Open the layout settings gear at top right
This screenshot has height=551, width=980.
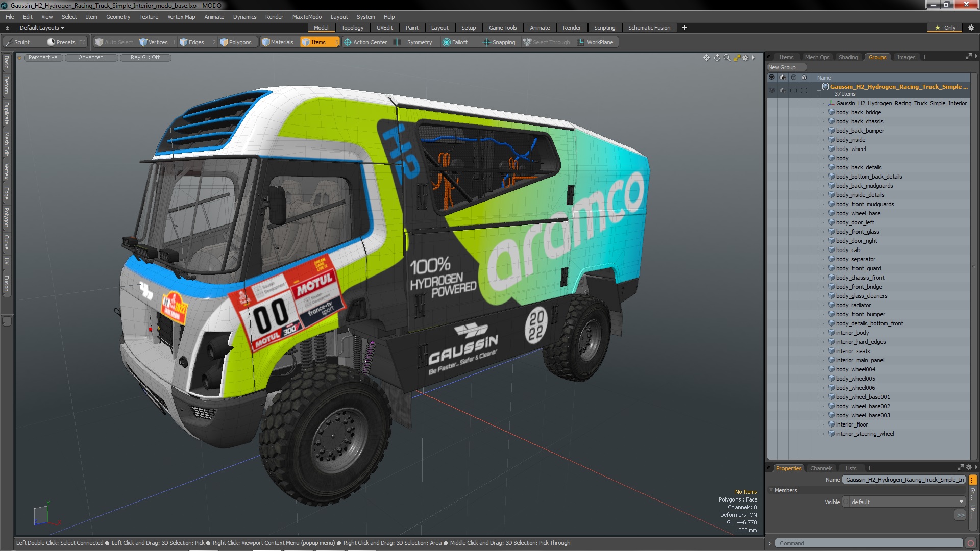coord(971,28)
